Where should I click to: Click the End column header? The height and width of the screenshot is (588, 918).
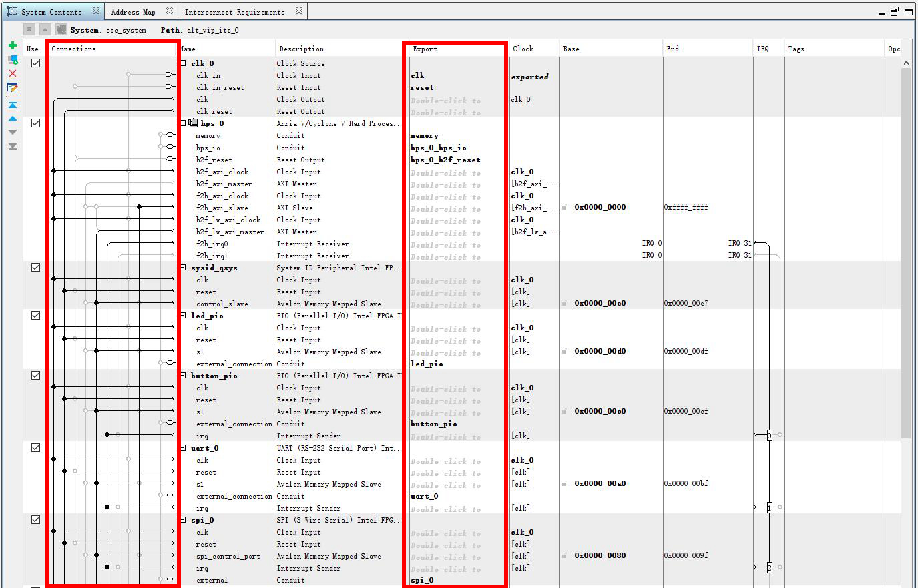(x=708, y=49)
